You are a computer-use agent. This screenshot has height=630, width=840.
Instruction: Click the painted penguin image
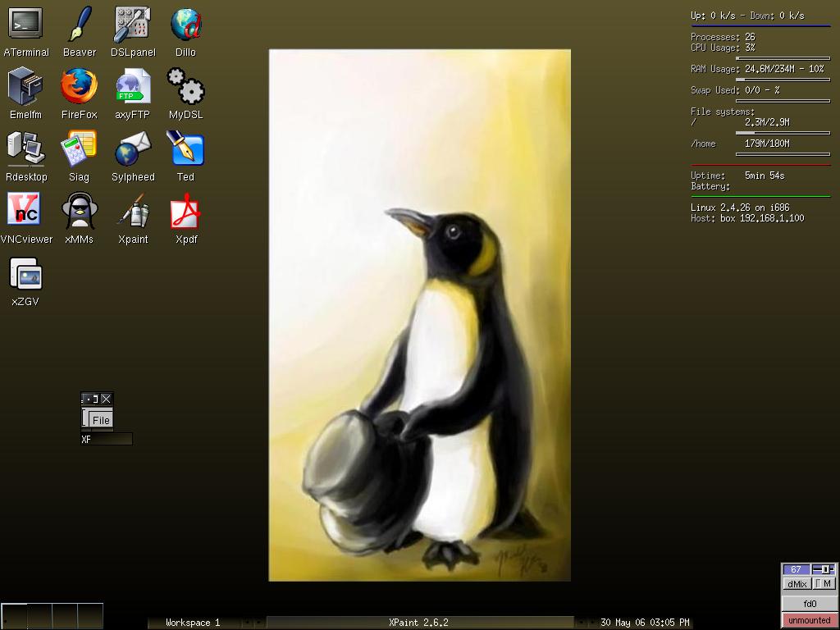click(419, 315)
